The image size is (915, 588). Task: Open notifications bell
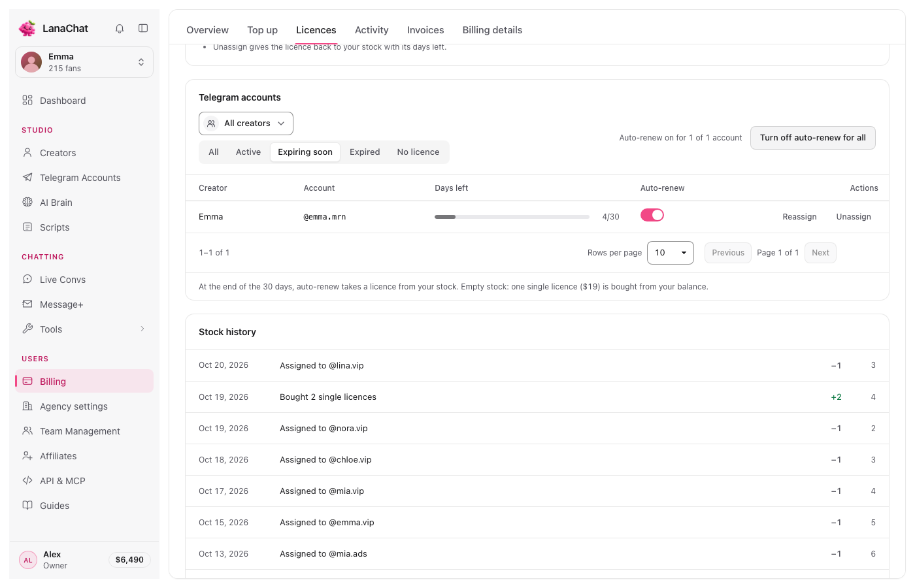[120, 28]
